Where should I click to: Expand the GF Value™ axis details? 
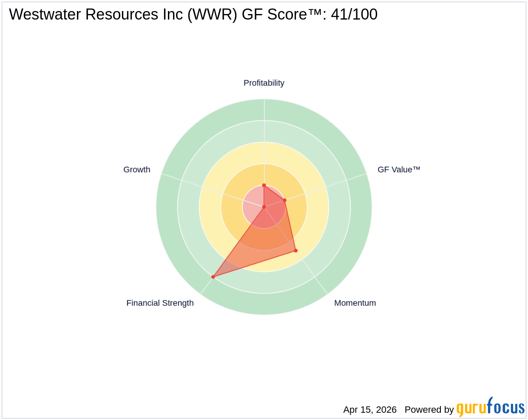(x=400, y=169)
